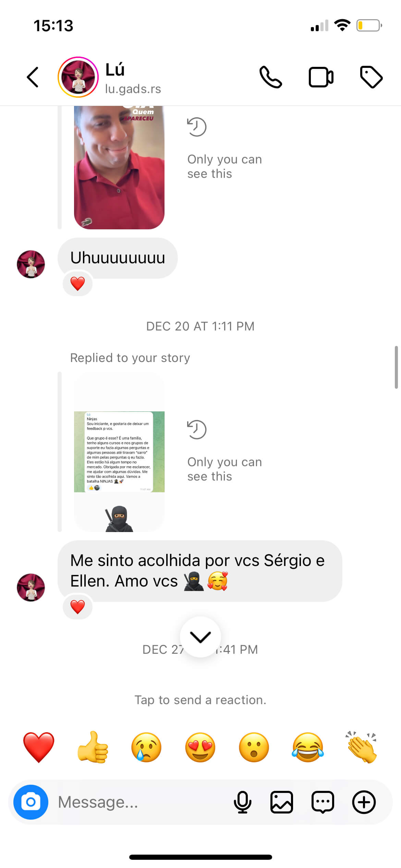The image size is (401, 868).
Task: Jump to latest with down chevron
Action: coord(200,637)
